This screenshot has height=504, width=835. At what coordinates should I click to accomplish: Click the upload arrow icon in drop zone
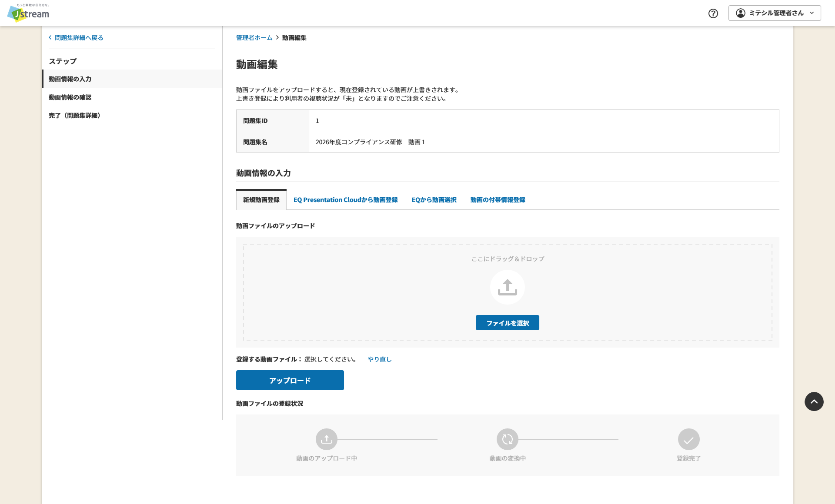pos(508,287)
